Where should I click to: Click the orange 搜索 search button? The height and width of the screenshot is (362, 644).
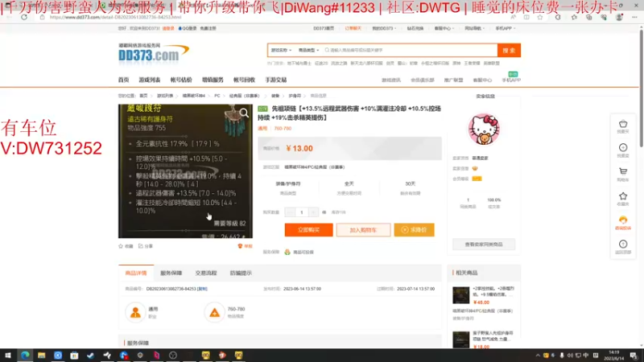pyautogui.click(x=509, y=50)
